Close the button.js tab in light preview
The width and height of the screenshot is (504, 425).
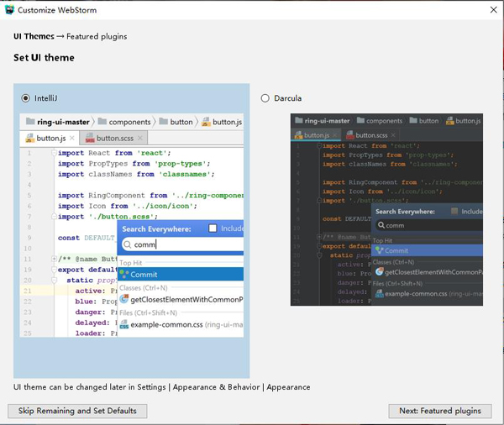72,138
